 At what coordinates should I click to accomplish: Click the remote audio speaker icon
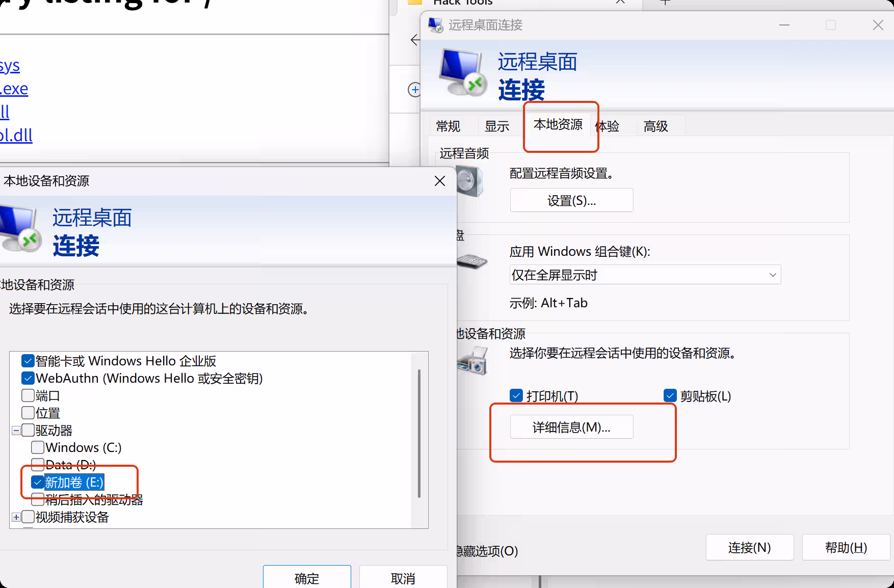(x=469, y=181)
